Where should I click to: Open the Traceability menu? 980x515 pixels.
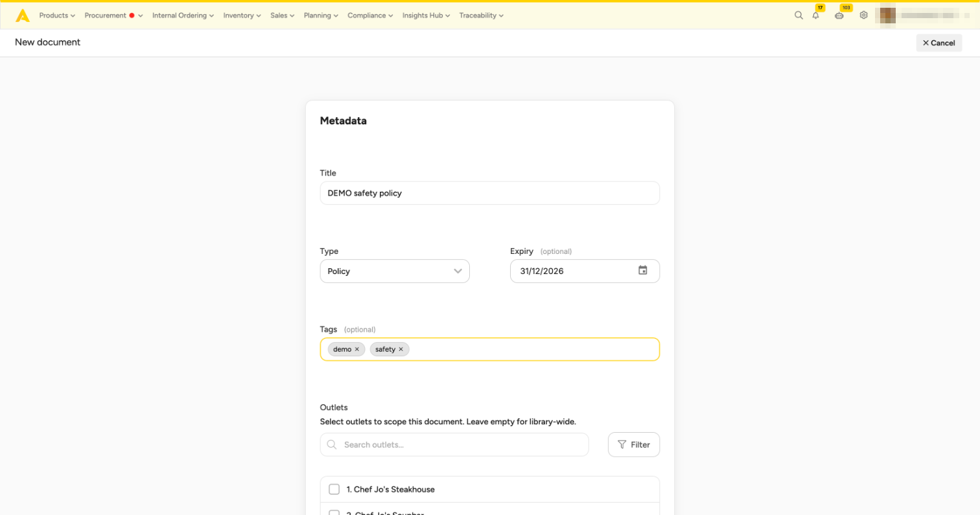pyautogui.click(x=482, y=16)
